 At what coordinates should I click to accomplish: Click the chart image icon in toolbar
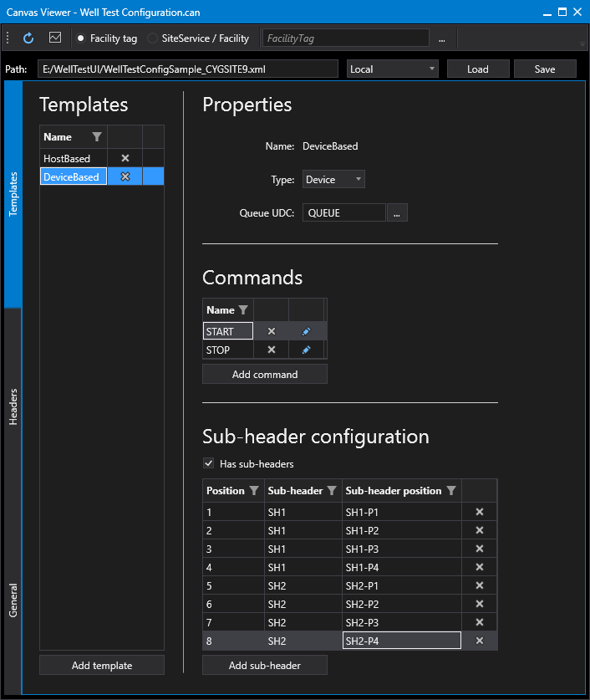55,38
